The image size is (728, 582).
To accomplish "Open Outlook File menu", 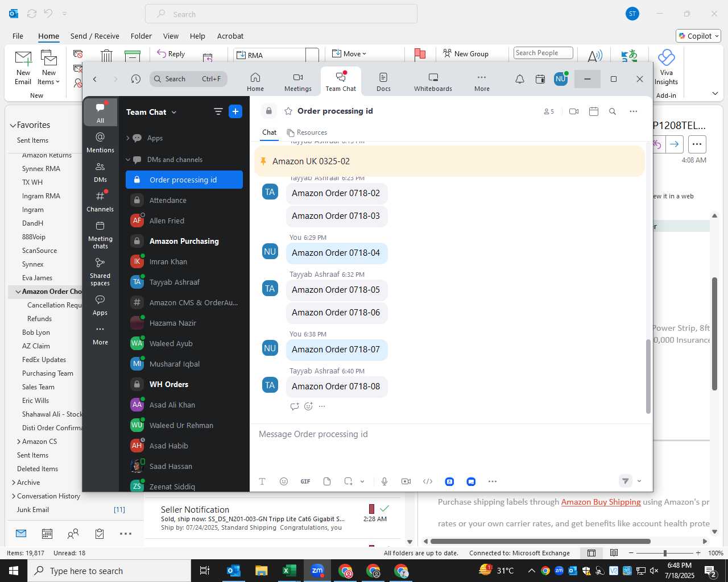I will [18, 36].
